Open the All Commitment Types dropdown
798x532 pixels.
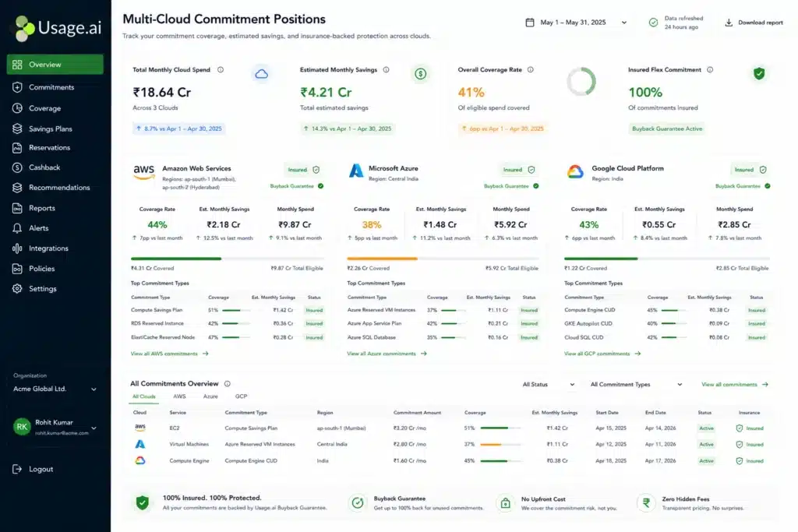[636, 385]
